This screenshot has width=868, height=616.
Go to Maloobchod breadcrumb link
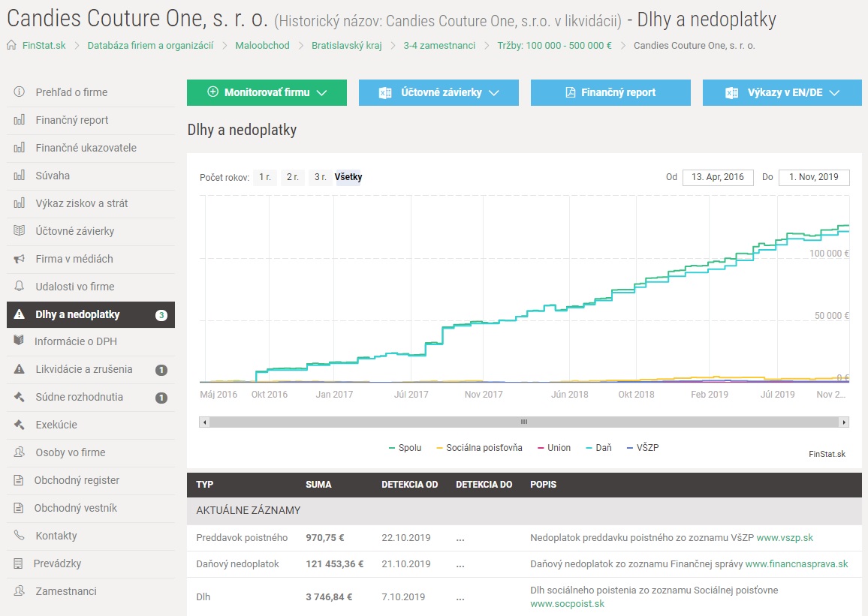pyautogui.click(x=262, y=45)
